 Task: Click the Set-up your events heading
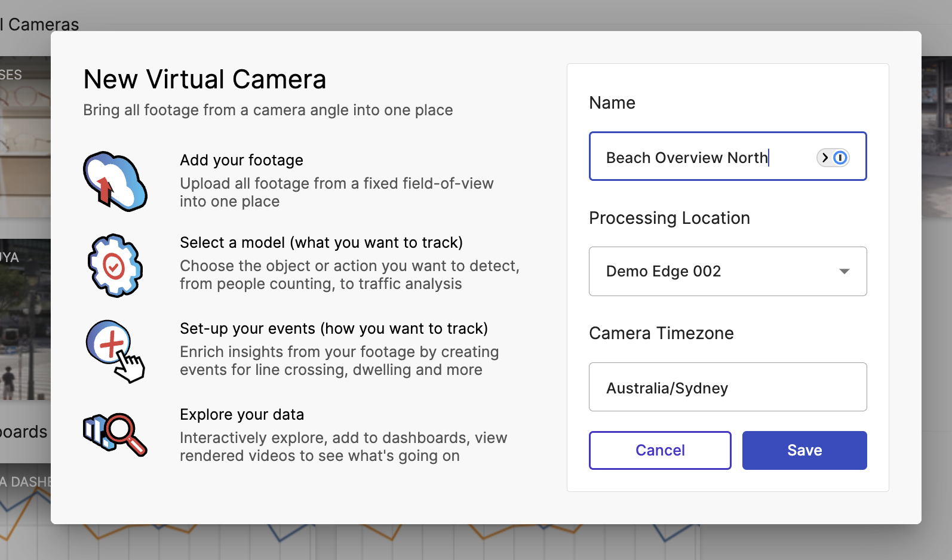click(334, 328)
